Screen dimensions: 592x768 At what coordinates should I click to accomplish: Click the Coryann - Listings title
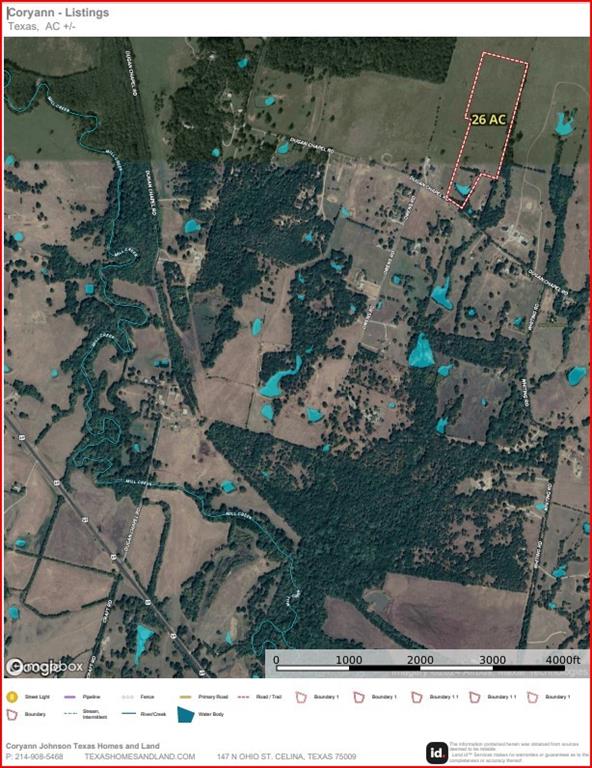point(58,13)
